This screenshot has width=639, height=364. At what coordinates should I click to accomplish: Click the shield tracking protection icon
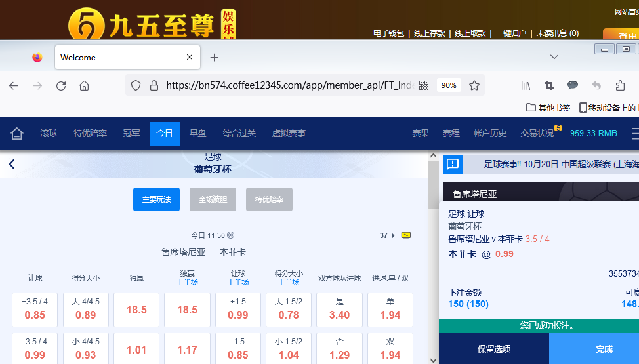point(136,85)
